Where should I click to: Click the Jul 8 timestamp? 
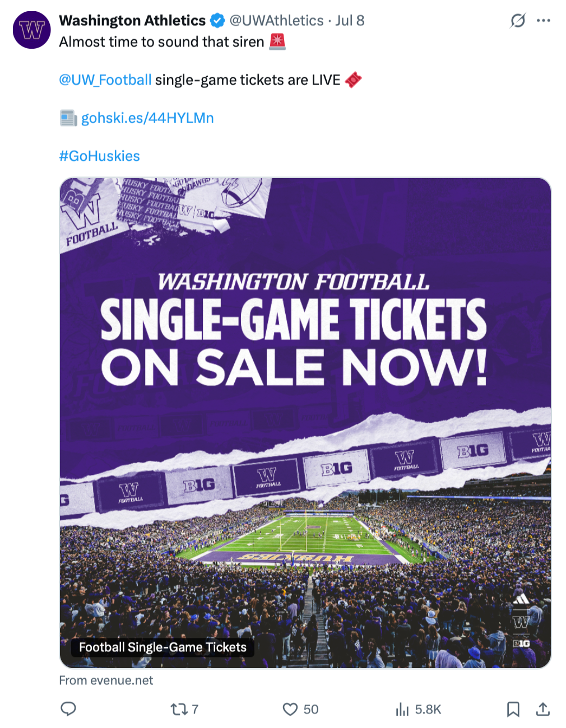pyautogui.click(x=350, y=21)
